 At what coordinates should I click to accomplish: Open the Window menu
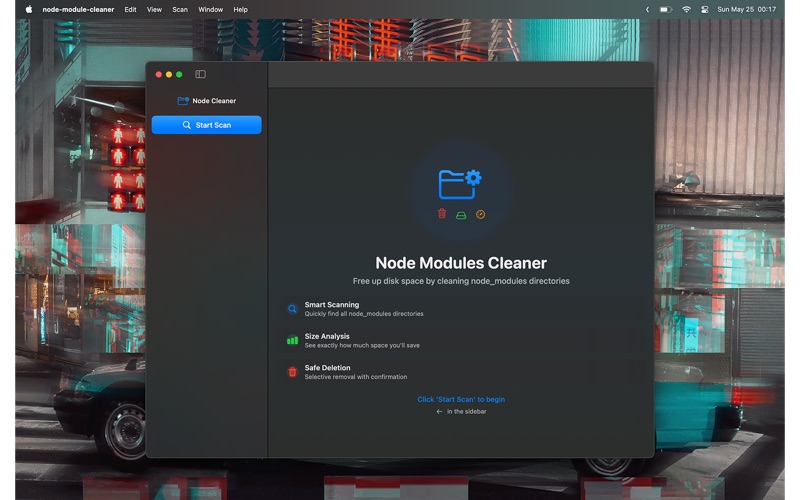click(x=211, y=9)
